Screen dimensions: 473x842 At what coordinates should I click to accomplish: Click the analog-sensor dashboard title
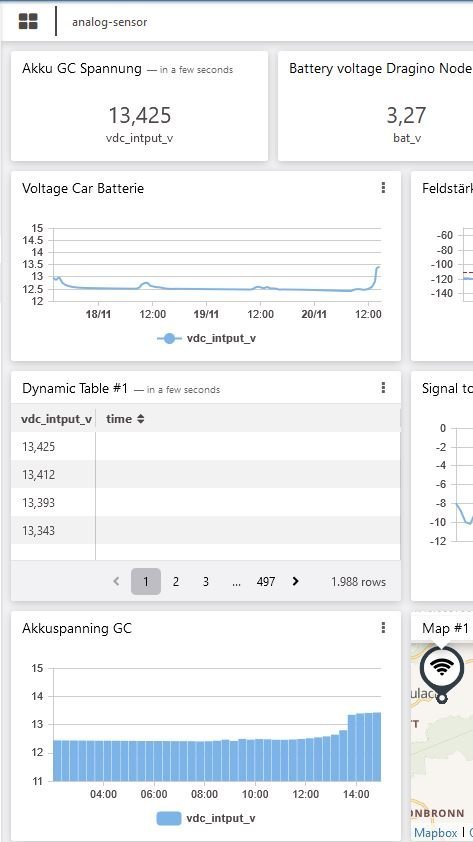[110, 22]
